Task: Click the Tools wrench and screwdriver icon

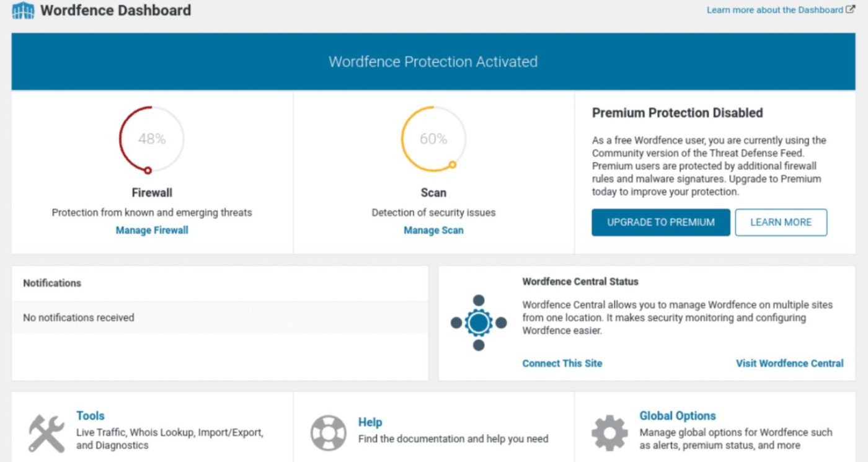Action: (x=46, y=433)
